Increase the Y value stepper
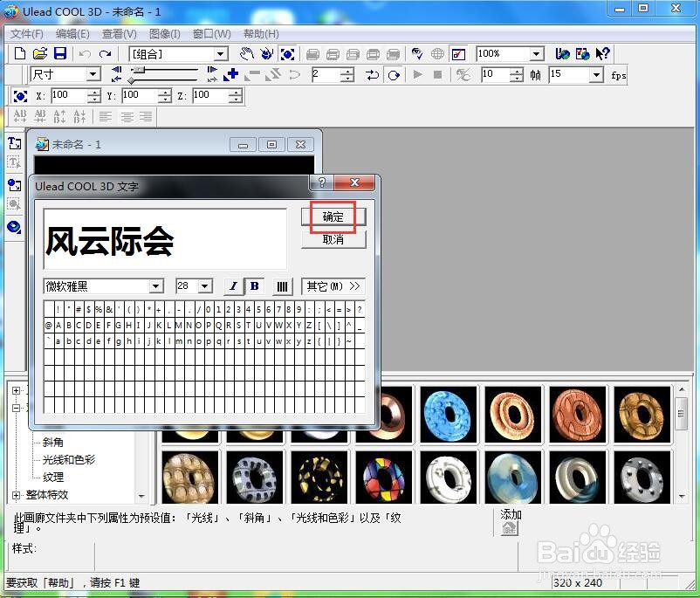Image resolution: width=700 pixels, height=598 pixels. point(165,92)
